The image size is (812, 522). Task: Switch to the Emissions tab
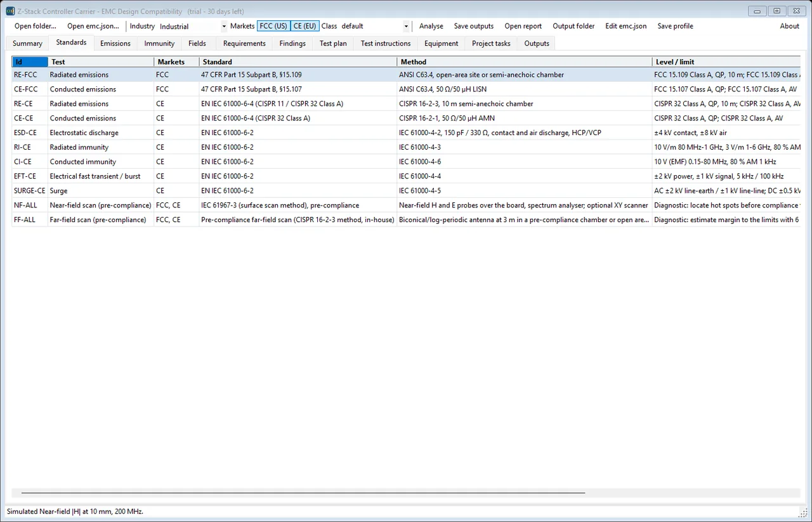[x=115, y=43]
